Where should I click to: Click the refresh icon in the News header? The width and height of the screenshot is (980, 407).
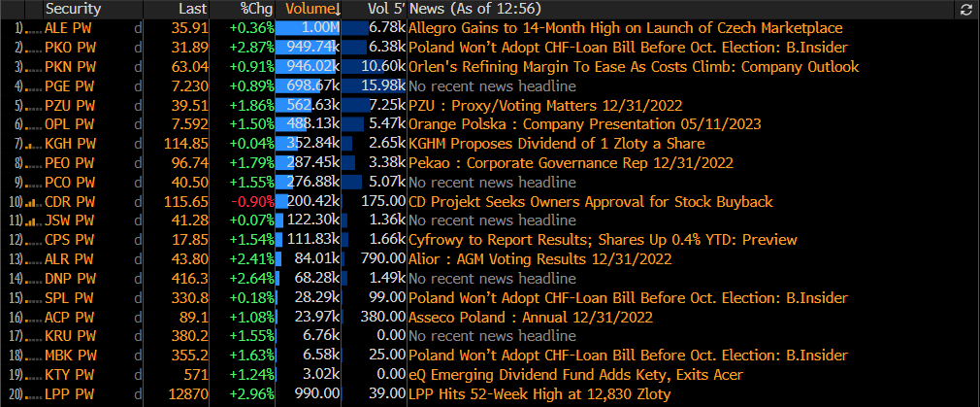click(x=966, y=9)
